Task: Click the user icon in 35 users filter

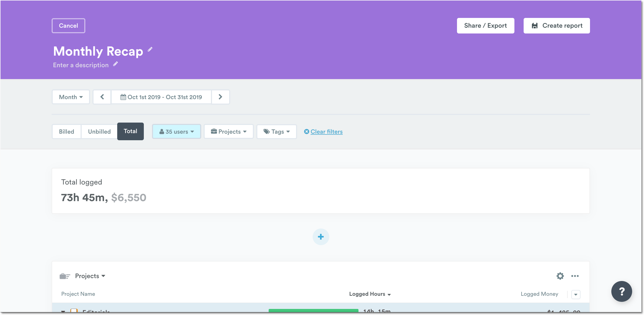Action: pyautogui.click(x=162, y=131)
